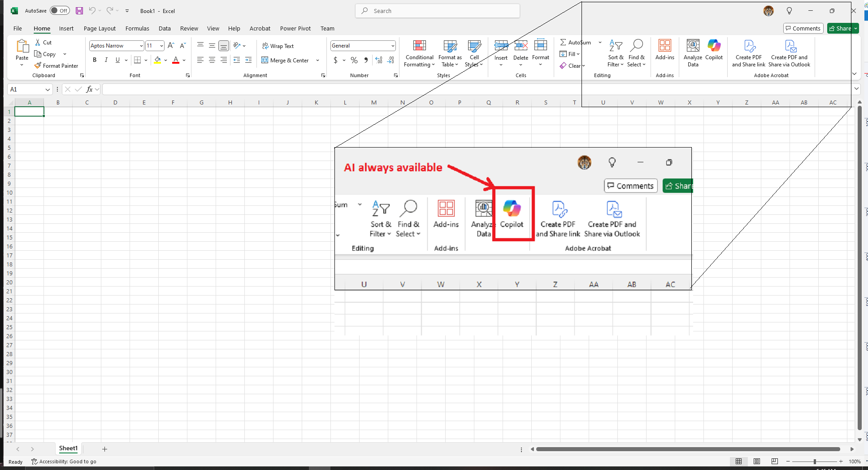The width and height of the screenshot is (868, 470).
Task: Open Conditional Formatting icon
Action: click(420, 46)
